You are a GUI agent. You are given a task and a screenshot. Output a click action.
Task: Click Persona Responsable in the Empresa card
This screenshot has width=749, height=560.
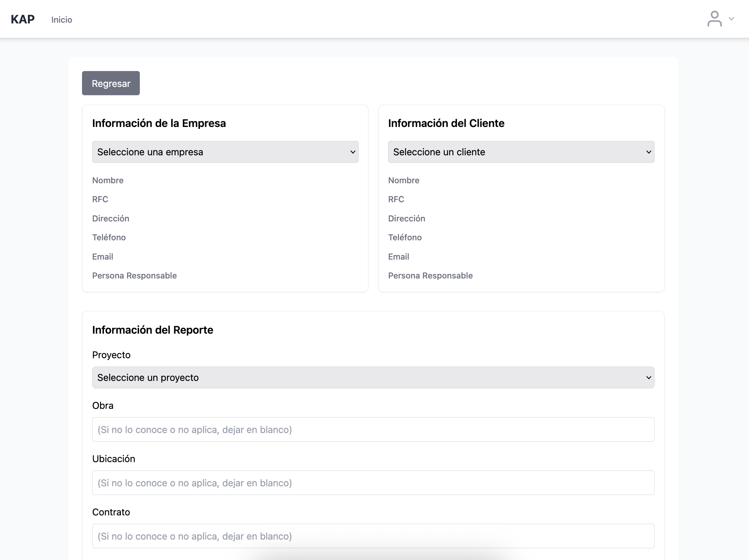click(x=134, y=275)
